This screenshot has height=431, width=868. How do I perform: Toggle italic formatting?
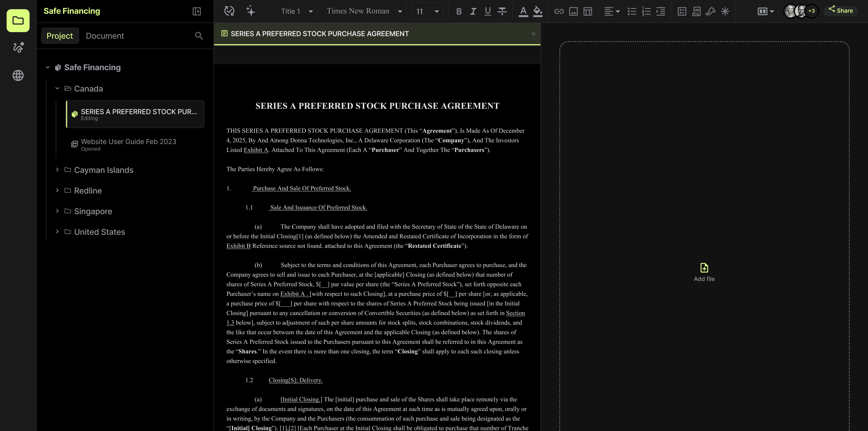pyautogui.click(x=473, y=11)
